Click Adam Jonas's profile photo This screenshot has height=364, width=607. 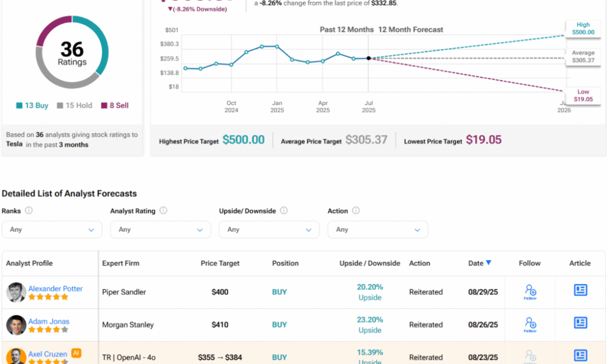16,325
